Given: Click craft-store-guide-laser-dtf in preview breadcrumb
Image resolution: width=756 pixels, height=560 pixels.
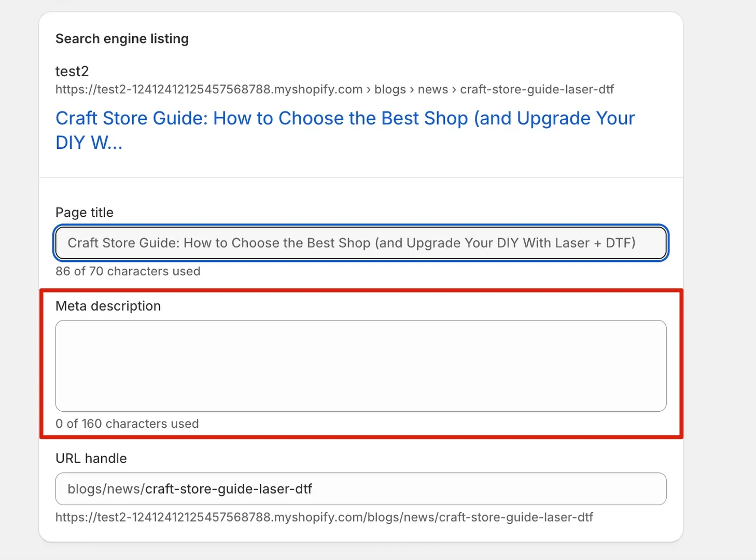Looking at the screenshot, I should (x=537, y=89).
